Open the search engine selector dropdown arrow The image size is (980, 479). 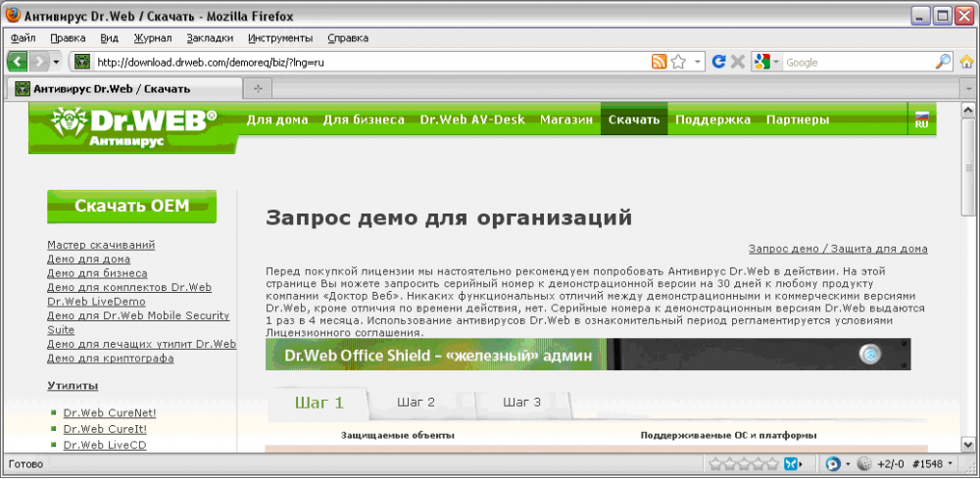[x=775, y=62]
